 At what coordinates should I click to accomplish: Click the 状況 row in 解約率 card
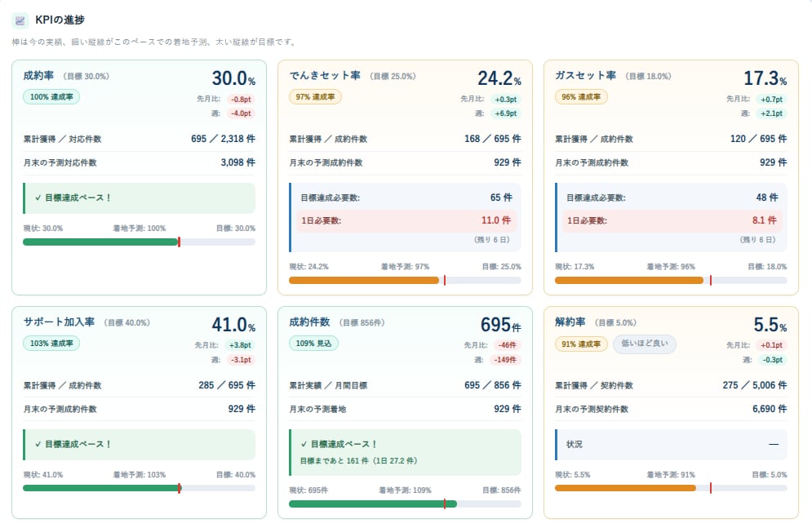coord(671,445)
